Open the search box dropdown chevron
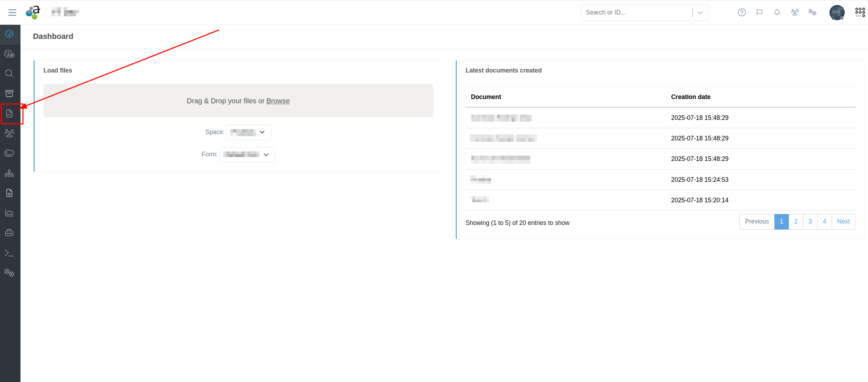 [x=700, y=13]
